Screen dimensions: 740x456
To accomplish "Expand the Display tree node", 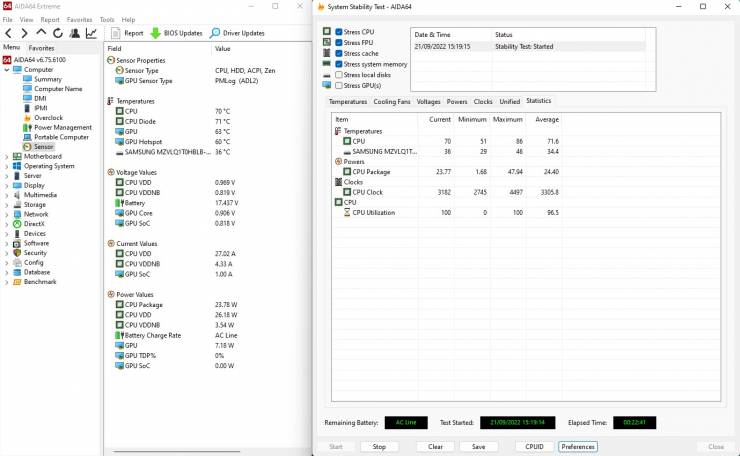I will 7,186.
